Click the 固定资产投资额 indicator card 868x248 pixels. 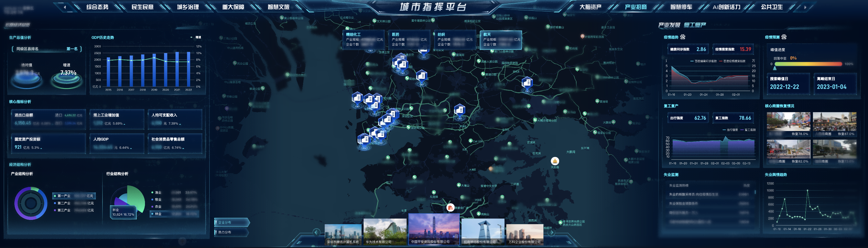(49, 144)
